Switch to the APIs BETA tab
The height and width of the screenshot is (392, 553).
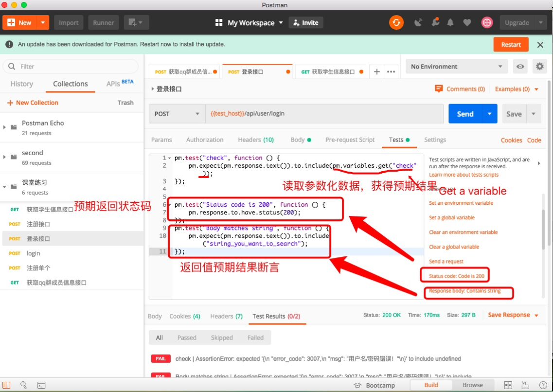(x=120, y=83)
